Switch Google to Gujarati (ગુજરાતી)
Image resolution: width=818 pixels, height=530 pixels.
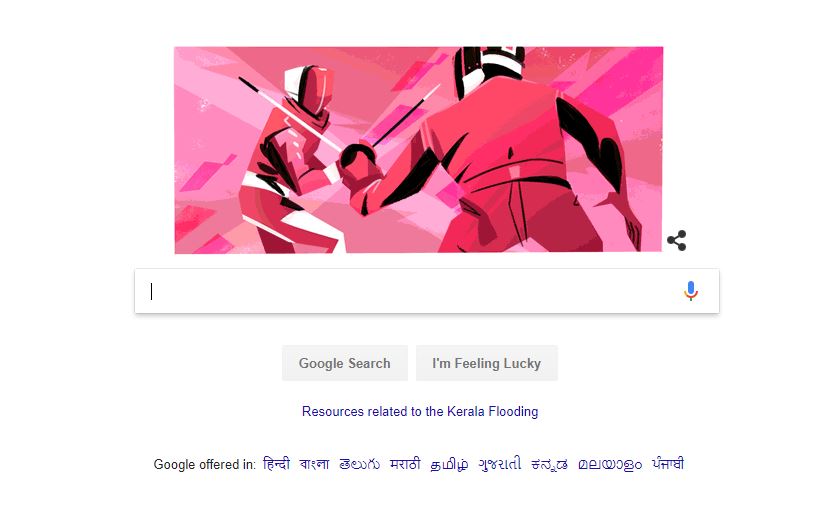point(500,464)
